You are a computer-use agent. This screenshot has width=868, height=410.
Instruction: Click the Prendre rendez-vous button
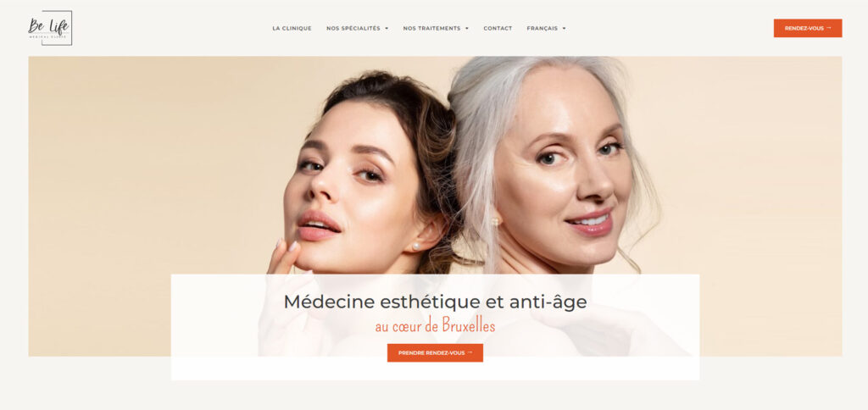(x=435, y=353)
